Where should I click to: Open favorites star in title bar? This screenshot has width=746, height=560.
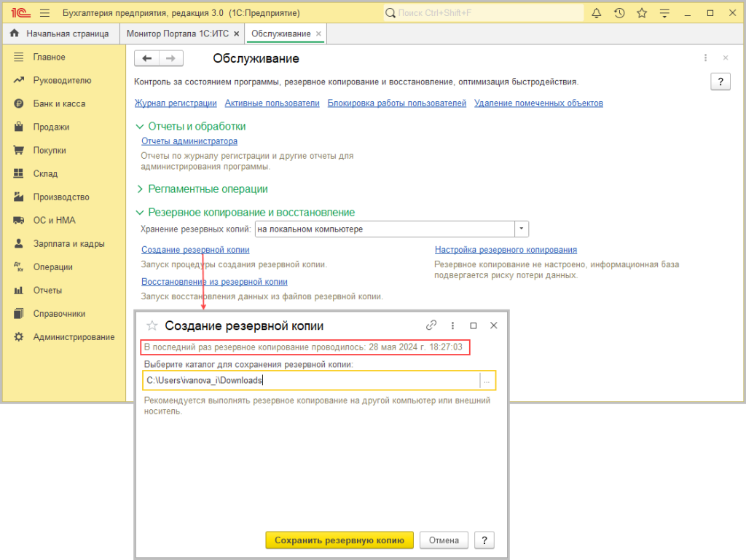642,13
